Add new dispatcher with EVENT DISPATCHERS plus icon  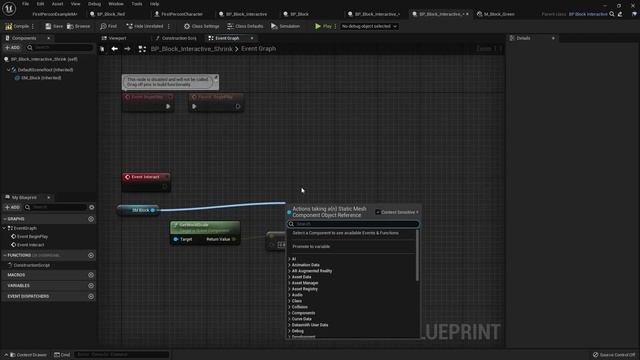coord(91,296)
